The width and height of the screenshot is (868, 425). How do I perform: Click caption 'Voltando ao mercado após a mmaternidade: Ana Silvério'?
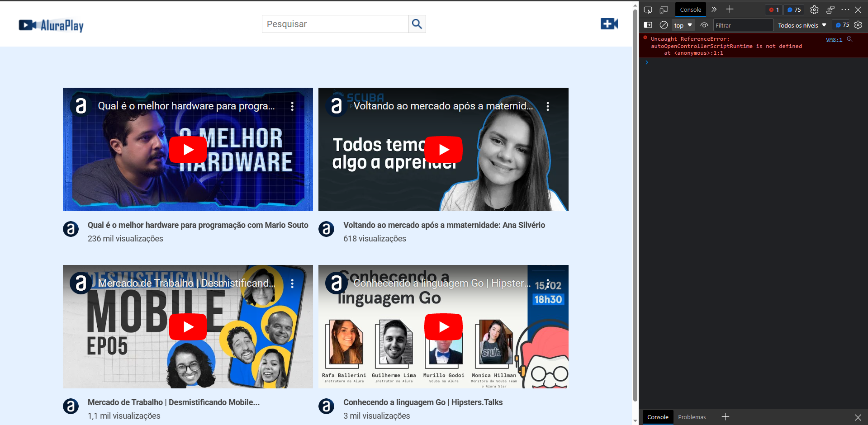click(x=444, y=225)
